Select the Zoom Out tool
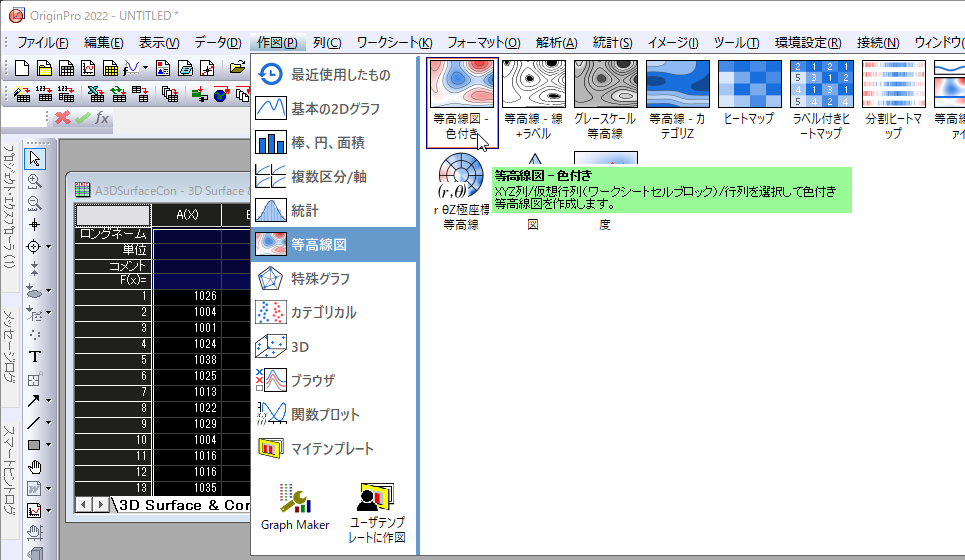 (34, 204)
